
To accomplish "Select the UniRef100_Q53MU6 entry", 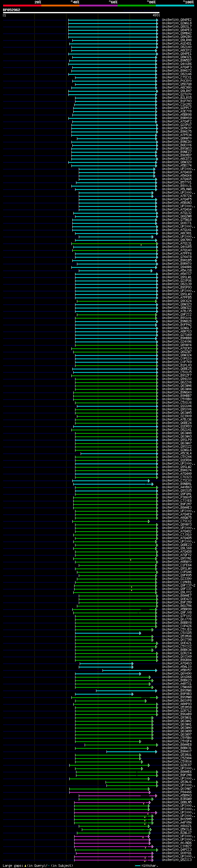I will pyautogui.click(x=177, y=636).
